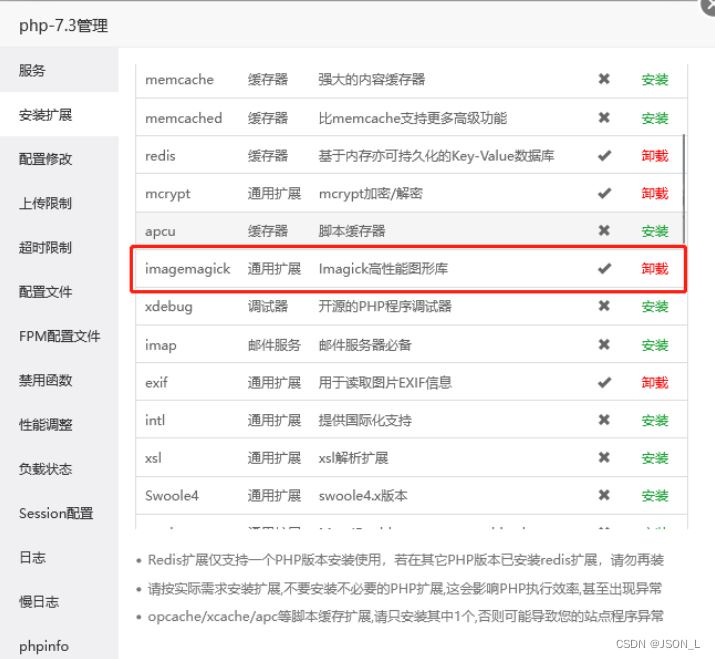Click the checkmark status icon for exif
The image size is (715, 659).
[x=605, y=382]
